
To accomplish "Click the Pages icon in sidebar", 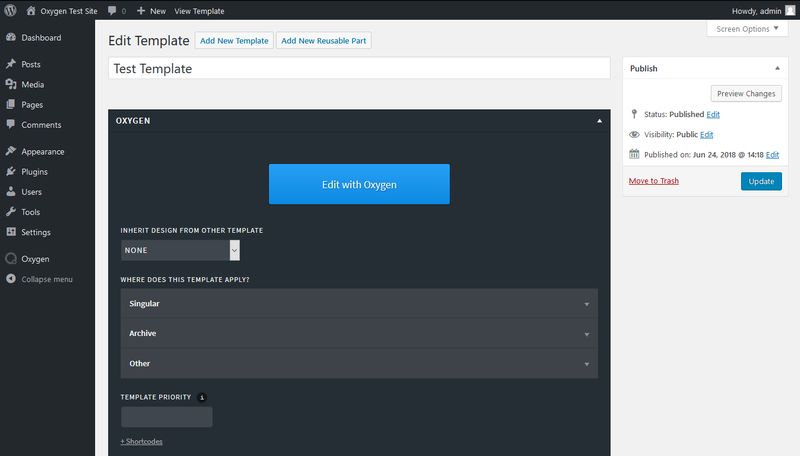I will (x=11, y=104).
